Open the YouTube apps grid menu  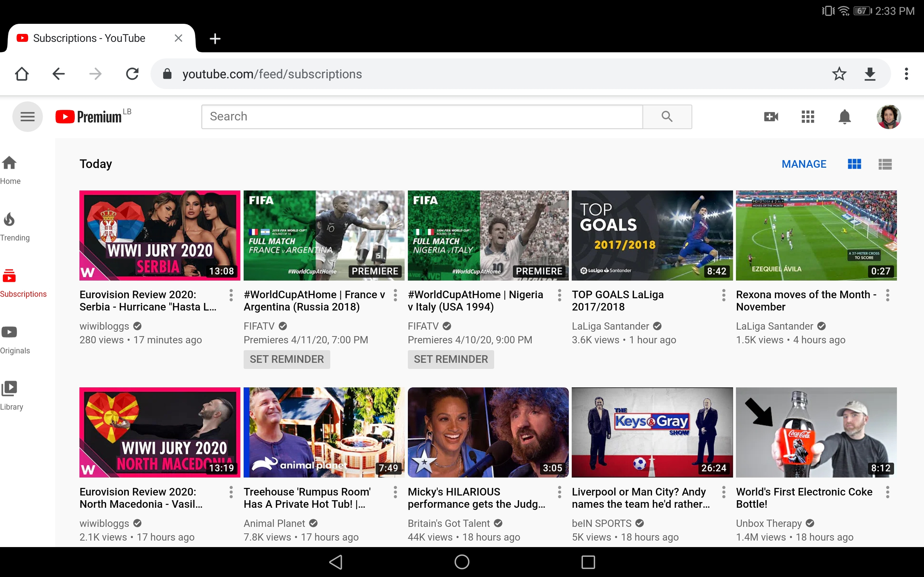click(x=807, y=116)
